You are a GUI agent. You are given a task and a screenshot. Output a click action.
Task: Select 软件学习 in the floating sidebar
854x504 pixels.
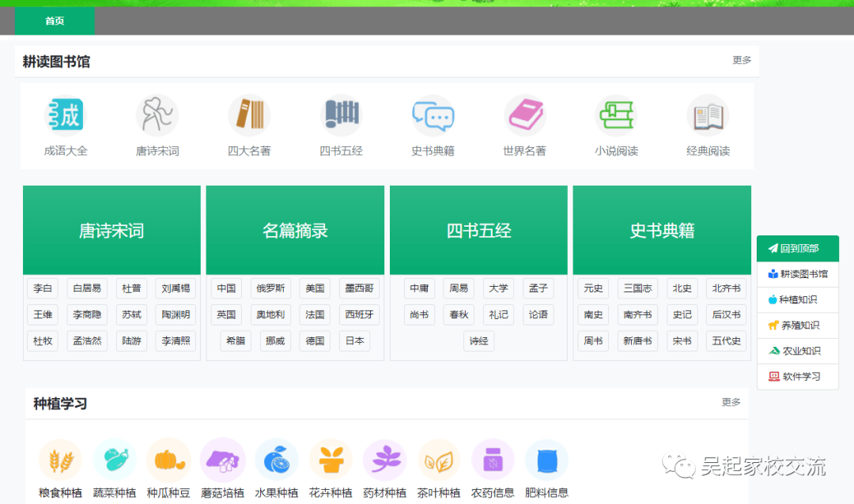pos(798,377)
